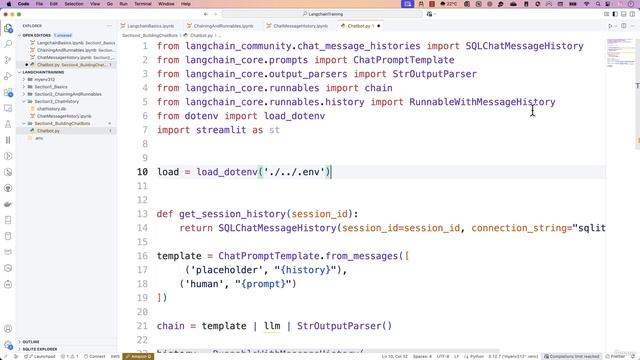Click Ln 10, Col 32 cursor position
Image resolution: width=640 pixels, height=360 pixels.
(394, 356)
